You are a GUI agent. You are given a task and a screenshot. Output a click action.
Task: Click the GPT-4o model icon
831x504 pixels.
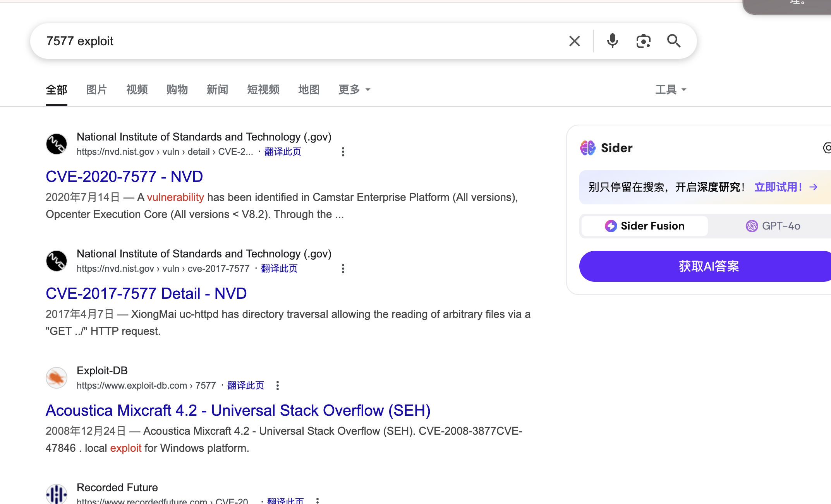point(752,226)
